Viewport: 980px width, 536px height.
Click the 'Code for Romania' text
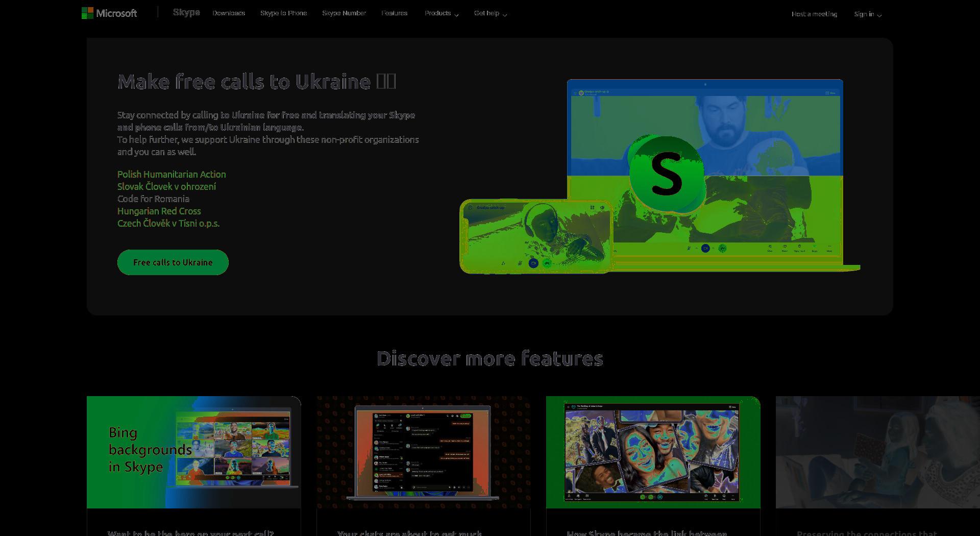(x=153, y=199)
